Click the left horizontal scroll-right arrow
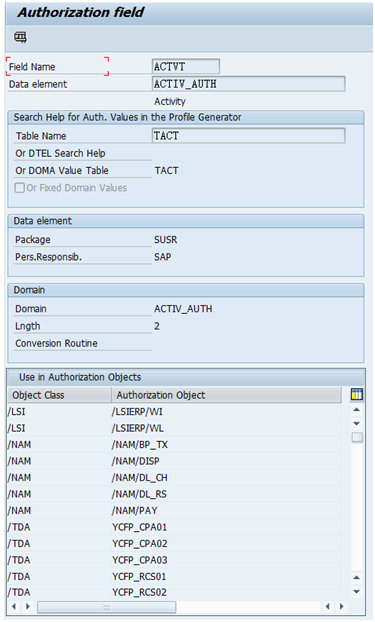 point(28,607)
